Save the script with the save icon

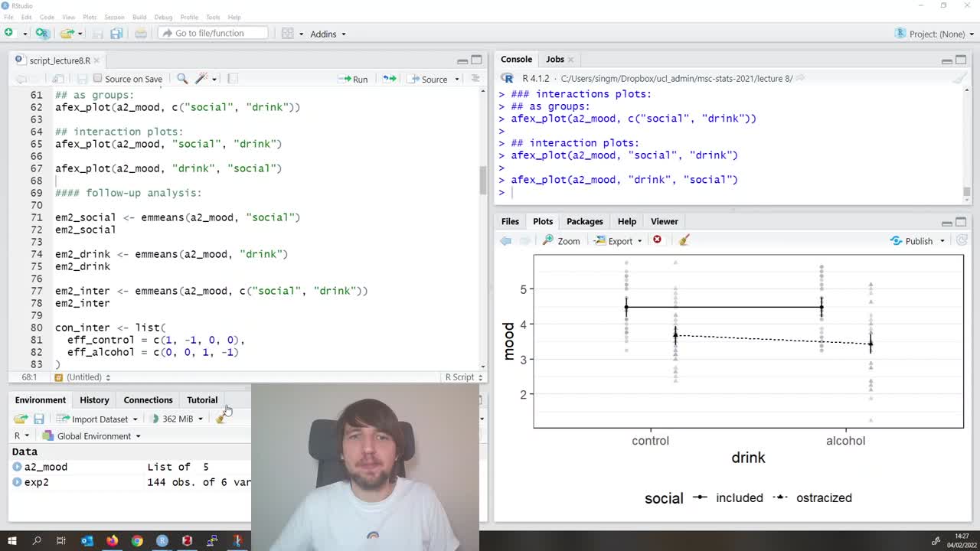click(81, 78)
